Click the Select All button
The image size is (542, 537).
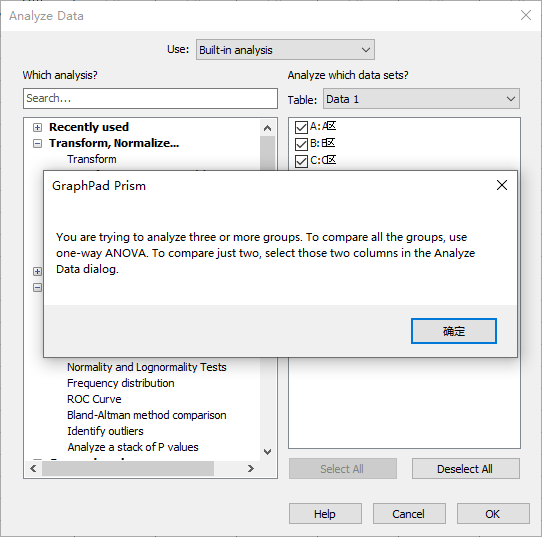(x=342, y=469)
